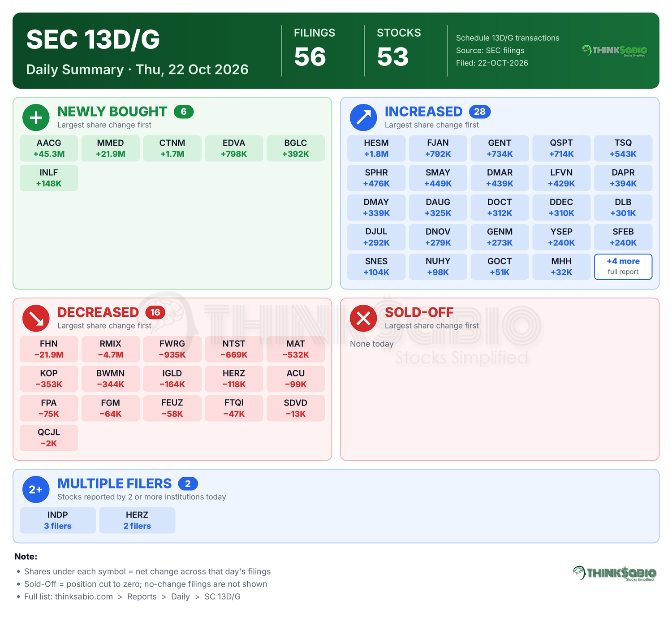The image size is (672, 622).
Task: Select the RMIX −4.7M tile
Action: [x=111, y=349]
